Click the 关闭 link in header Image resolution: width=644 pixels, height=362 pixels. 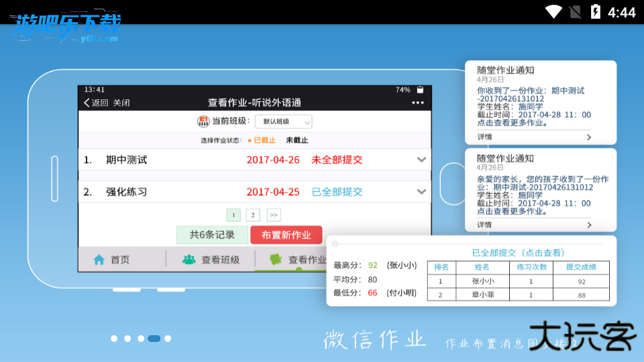pos(121,103)
